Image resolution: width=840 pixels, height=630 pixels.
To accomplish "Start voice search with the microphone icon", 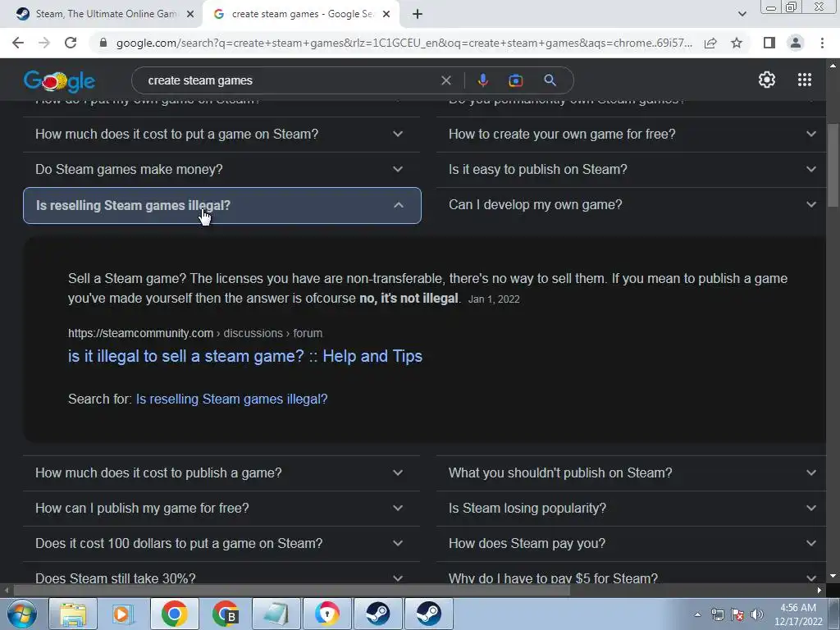I will [482, 80].
